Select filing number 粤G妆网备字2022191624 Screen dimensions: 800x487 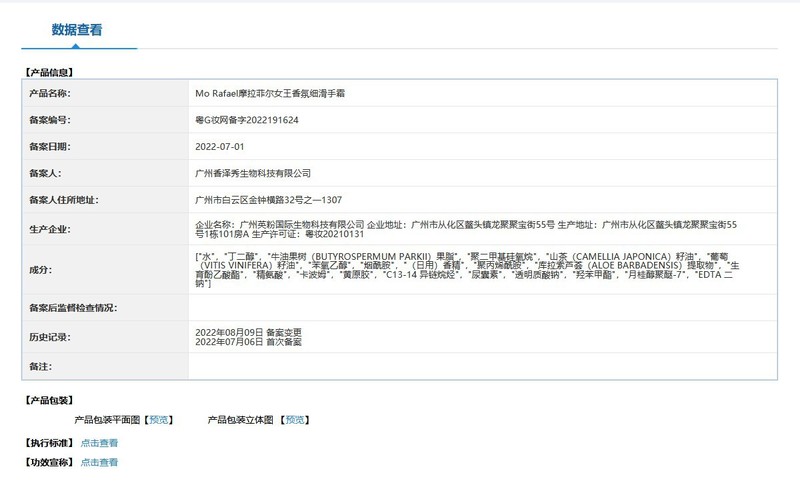point(247,120)
